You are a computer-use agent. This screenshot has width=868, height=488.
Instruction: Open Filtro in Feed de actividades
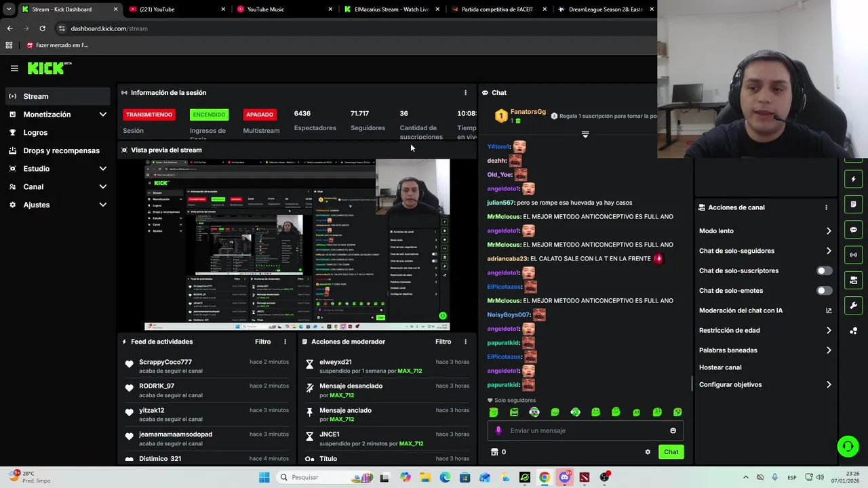point(262,342)
